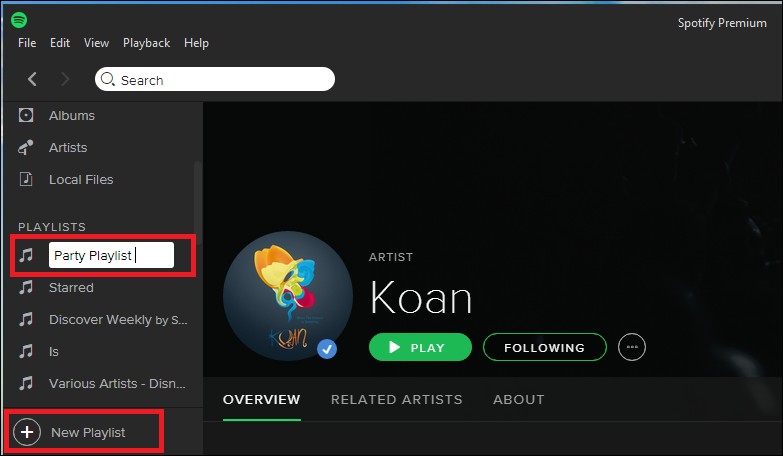Open the Starred playlist

click(71, 287)
